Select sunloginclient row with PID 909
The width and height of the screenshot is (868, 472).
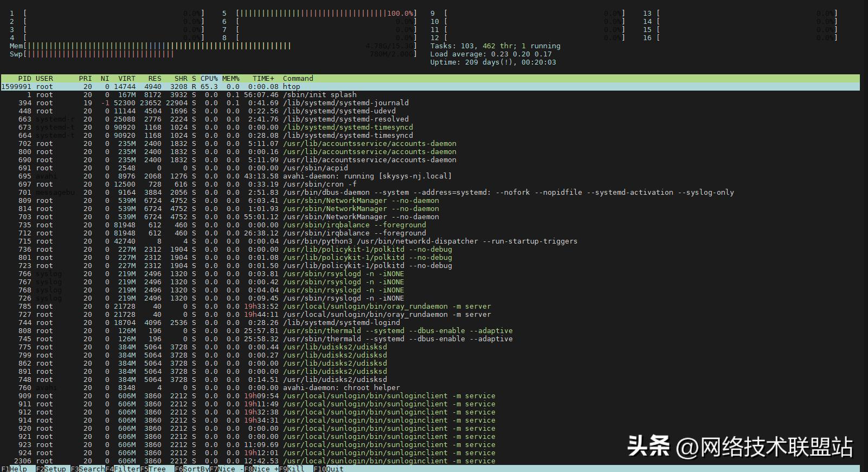(x=430, y=396)
